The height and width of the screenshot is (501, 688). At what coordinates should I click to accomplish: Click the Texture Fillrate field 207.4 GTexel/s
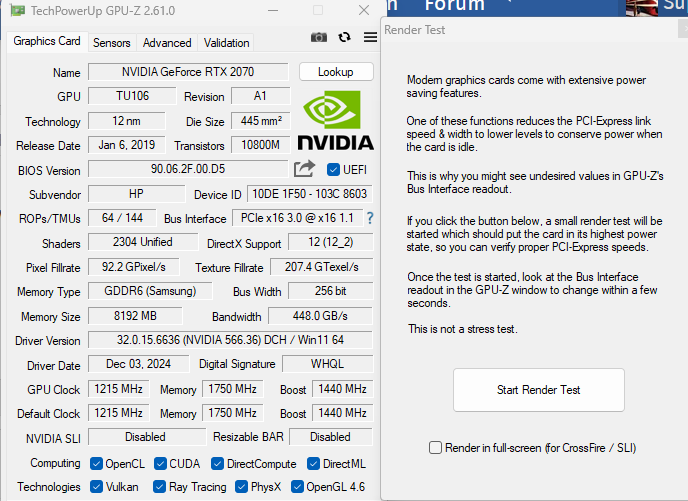click(x=322, y=267)
